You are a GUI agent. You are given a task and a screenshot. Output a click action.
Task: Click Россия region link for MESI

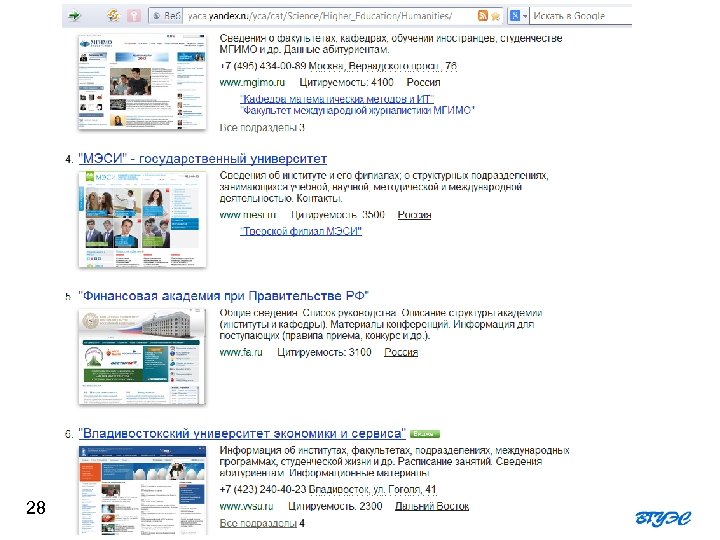[x=414, y=214]
